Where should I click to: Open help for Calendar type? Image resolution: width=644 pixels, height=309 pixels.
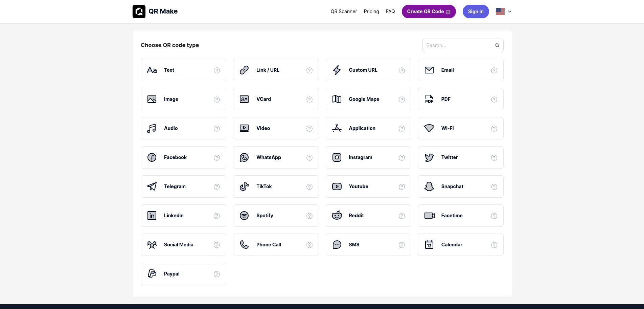point(494,245)
